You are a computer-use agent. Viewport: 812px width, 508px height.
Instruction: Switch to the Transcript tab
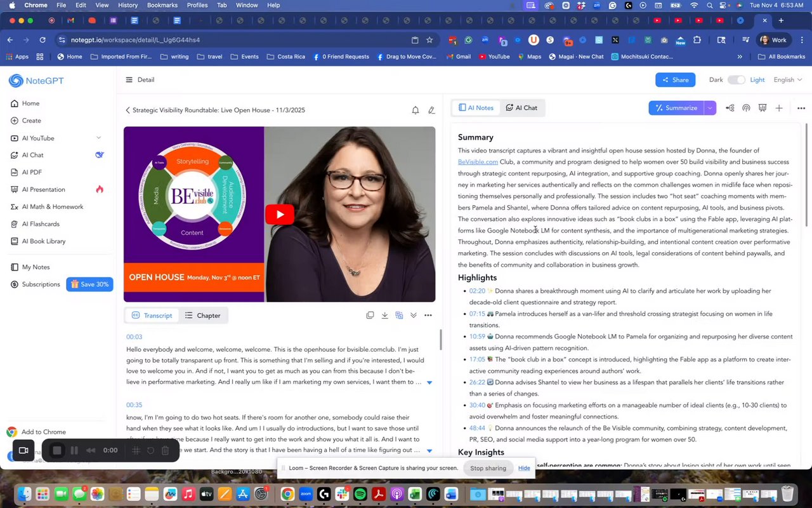[x=152, y=316]
